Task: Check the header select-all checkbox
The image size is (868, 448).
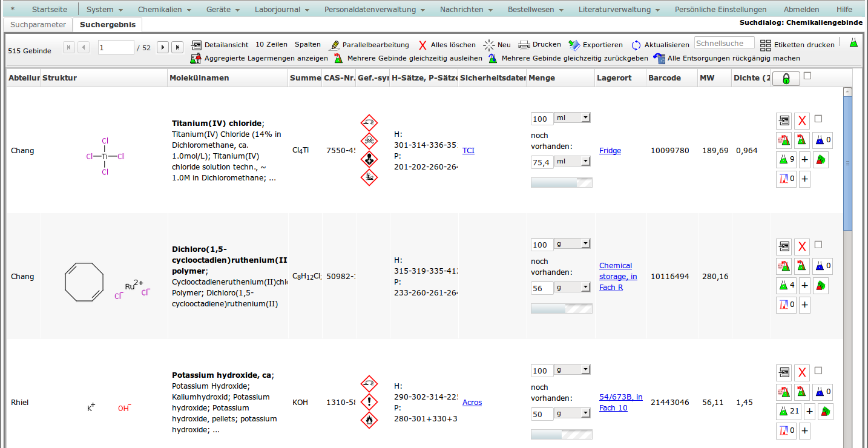Action: coord(807,76)
